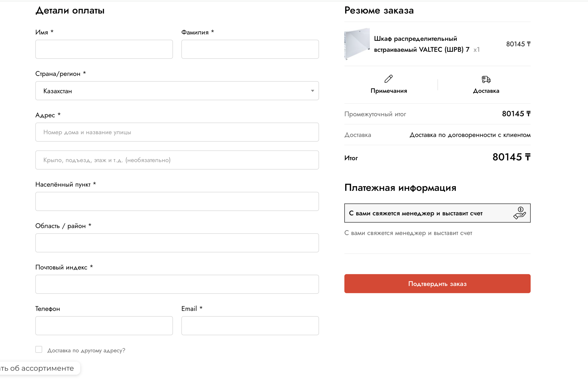
Task: Switch to the Доставка tab
Action: point(486,91)
